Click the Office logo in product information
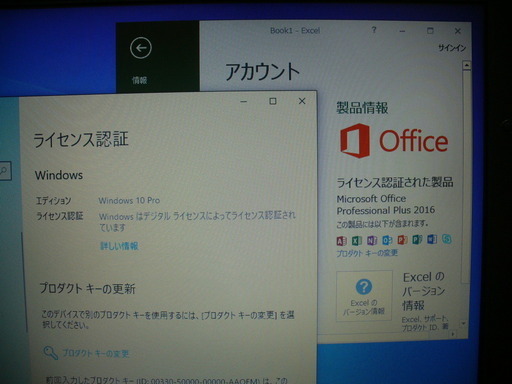This screenshot has width=512, height=384. pyautogui.click(x=394, y=141)
